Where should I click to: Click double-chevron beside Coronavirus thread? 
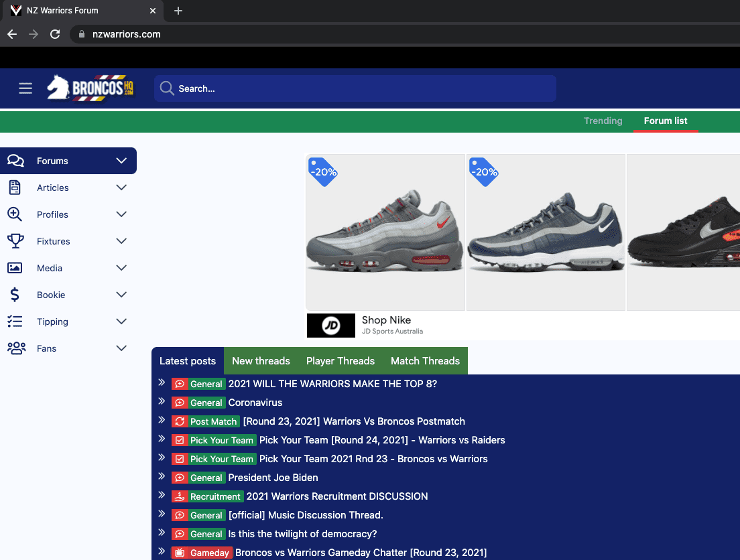(162, 401)
